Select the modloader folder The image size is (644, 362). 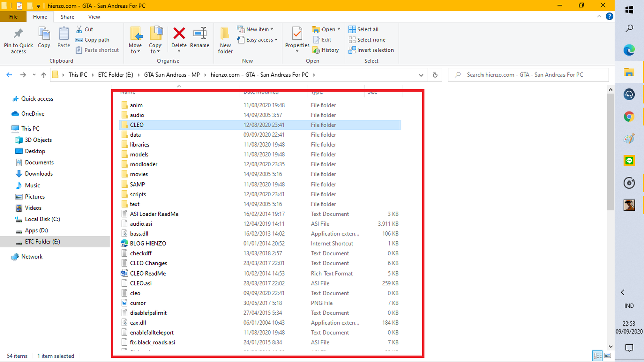(260, 164)
